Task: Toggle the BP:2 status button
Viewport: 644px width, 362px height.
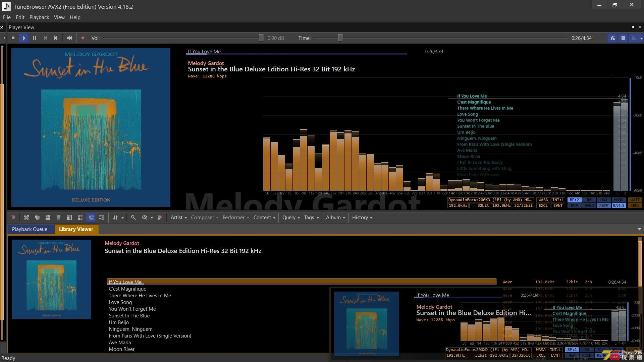Action: (x=574, y=200)
